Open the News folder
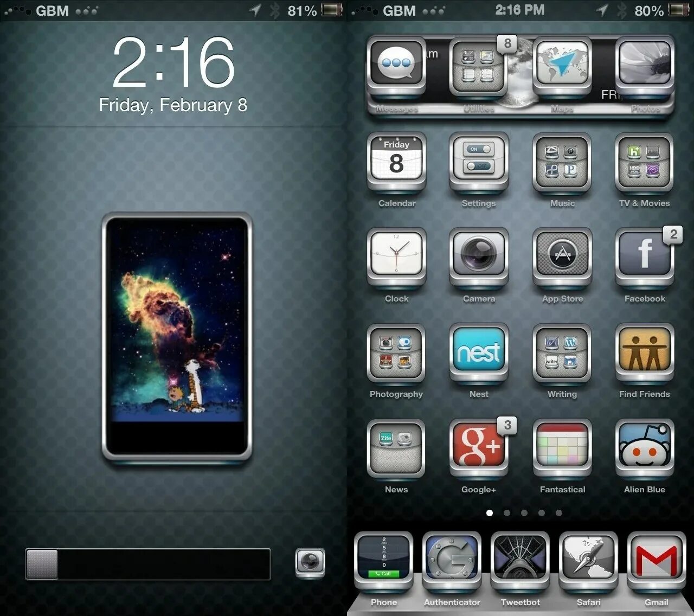This screenshot has width=694, height=616. (x=396, y=448)
